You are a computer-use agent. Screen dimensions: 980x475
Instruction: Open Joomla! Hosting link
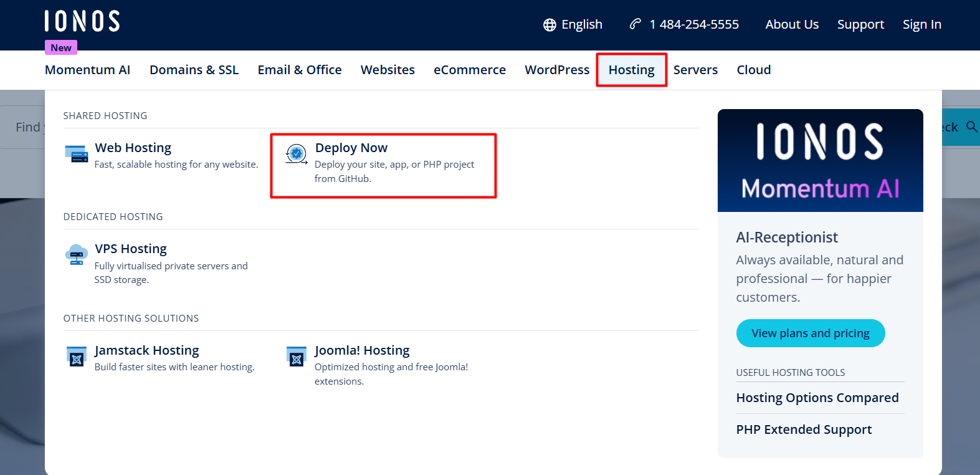tap(362, 350)
